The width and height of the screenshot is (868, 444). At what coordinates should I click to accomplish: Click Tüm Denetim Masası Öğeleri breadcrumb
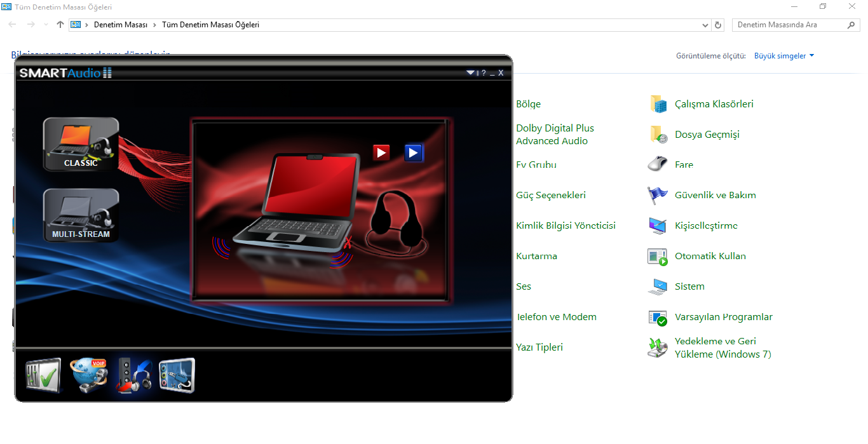point(211,25)
